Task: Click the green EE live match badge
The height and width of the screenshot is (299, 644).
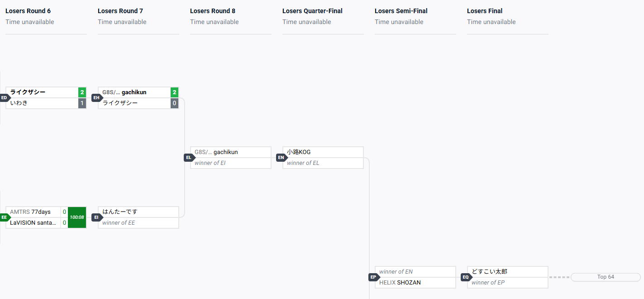Action: (5, 217)
